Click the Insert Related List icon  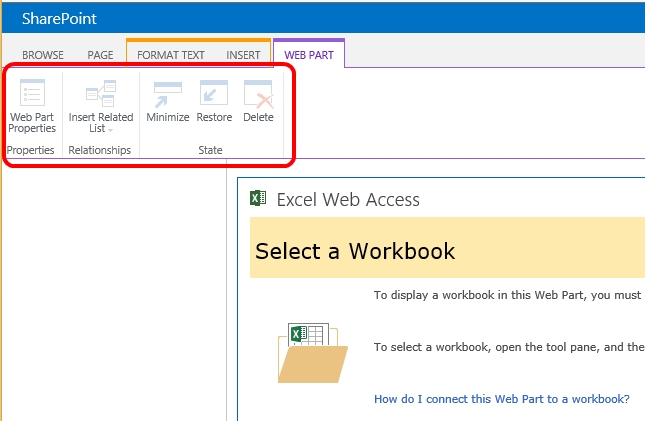pyautogui.click(x=101, y=93)
